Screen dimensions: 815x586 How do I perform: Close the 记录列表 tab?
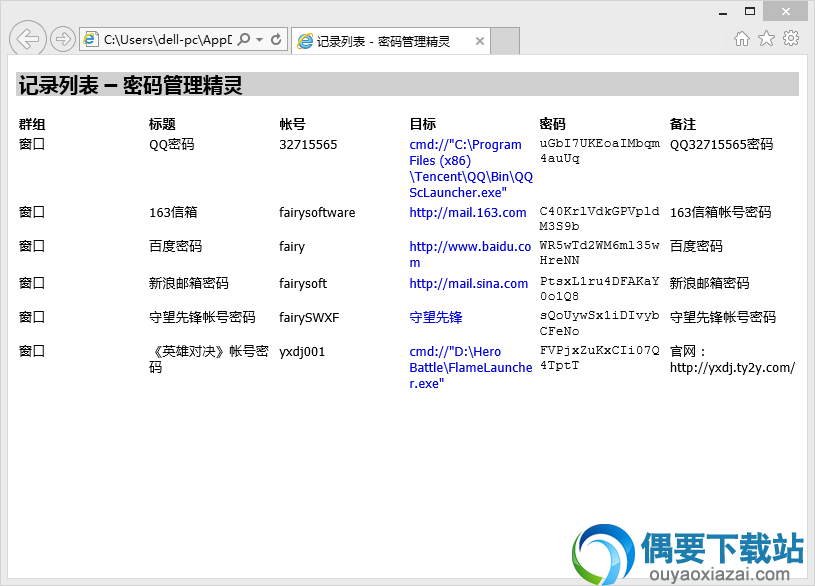[480, 41]
